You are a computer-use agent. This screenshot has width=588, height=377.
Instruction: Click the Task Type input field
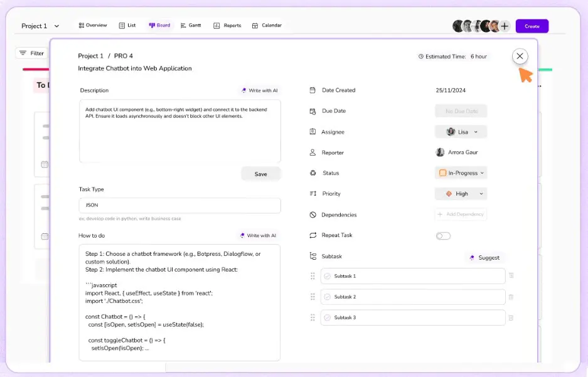pos(179,205)
